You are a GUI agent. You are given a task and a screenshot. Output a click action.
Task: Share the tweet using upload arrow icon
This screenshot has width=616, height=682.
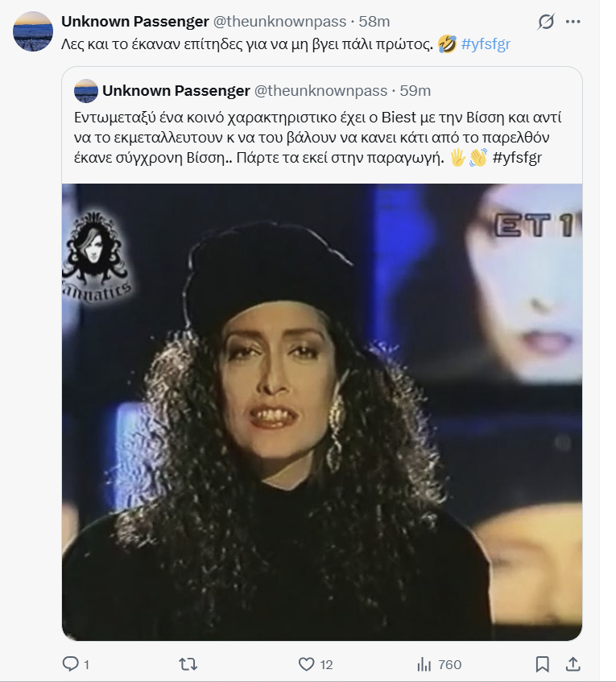pos(573,663)
